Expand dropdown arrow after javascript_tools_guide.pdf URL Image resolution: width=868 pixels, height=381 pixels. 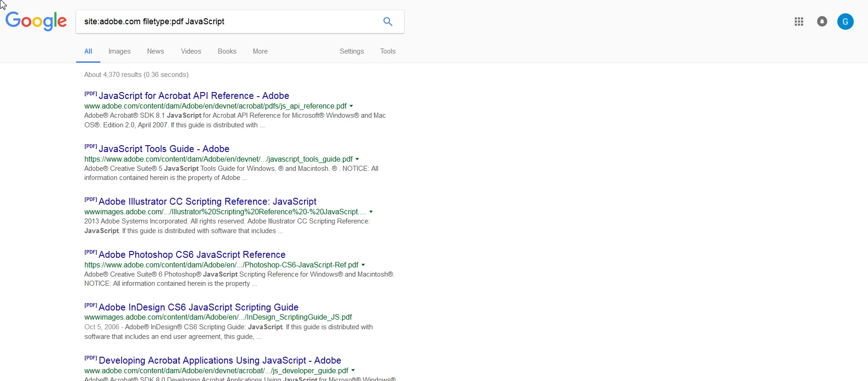pyautogui.click(x=358, y=159)
